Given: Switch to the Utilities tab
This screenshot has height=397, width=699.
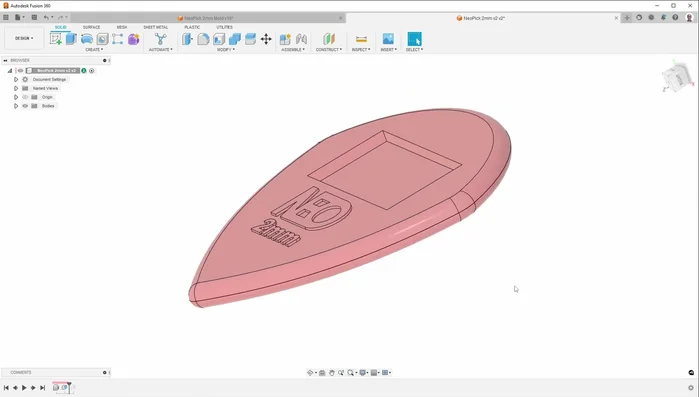Looking at the screenshot, I should (x=224, y=27).
